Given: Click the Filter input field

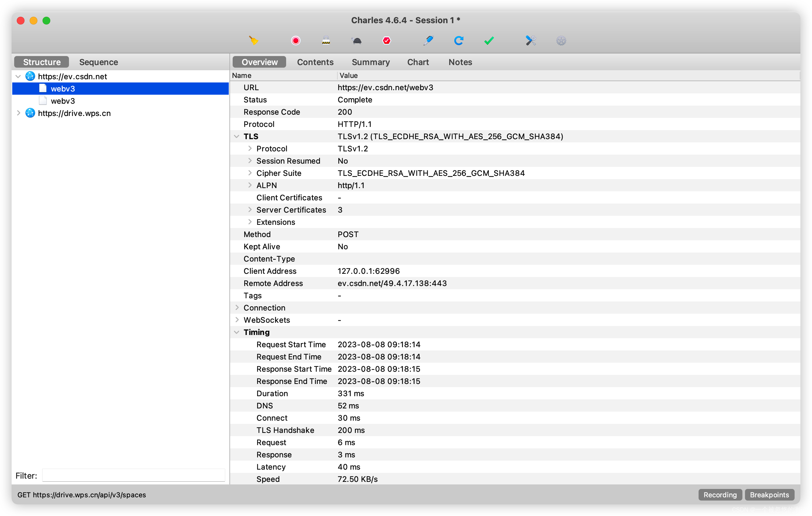Looking at the screenshot, I should click(133, 475).
